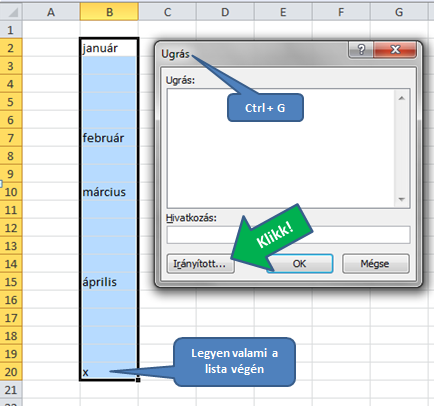Image resolution: width=434 pixels, height=406 pixels.
Task: Select column A header
Action: click(51, 12)
